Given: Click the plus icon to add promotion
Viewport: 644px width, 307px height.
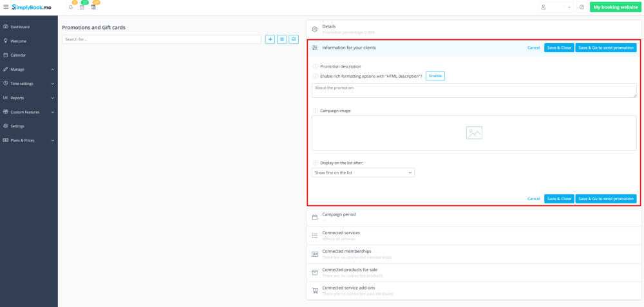Looking at the screenshot, I should coord(270,39).
